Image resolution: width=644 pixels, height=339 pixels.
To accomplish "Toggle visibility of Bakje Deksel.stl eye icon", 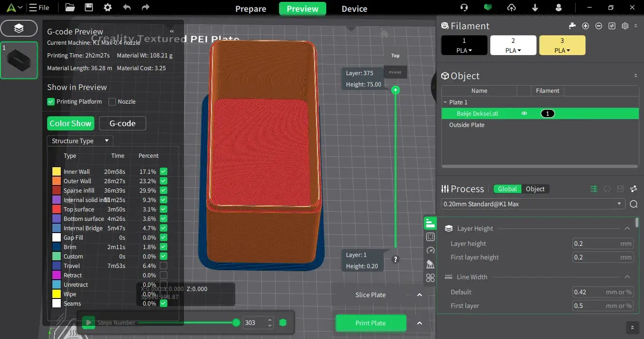I will click(524, 113).
